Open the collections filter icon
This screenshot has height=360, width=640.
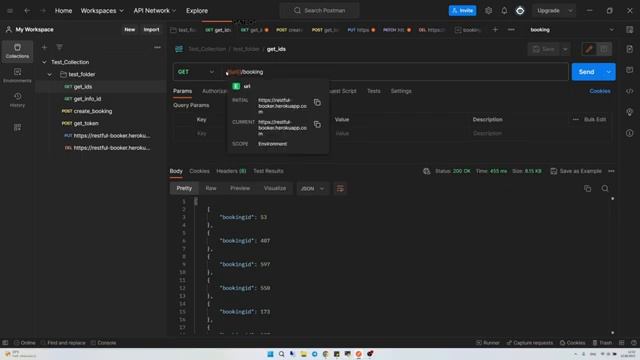pos(60,47)
